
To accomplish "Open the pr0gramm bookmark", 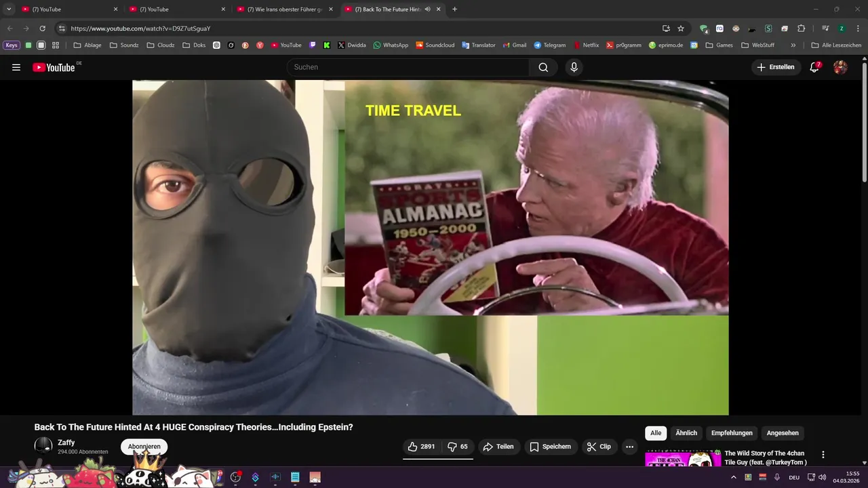I will pos(624,45).
